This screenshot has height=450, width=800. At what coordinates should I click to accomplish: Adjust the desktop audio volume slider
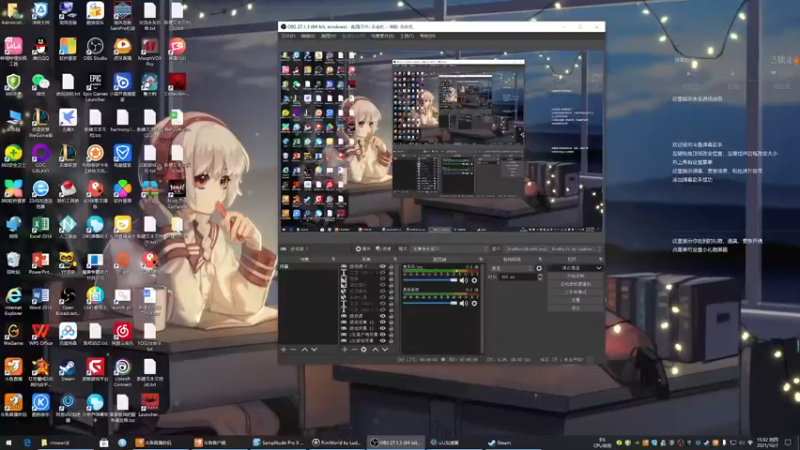click(430, 303)
